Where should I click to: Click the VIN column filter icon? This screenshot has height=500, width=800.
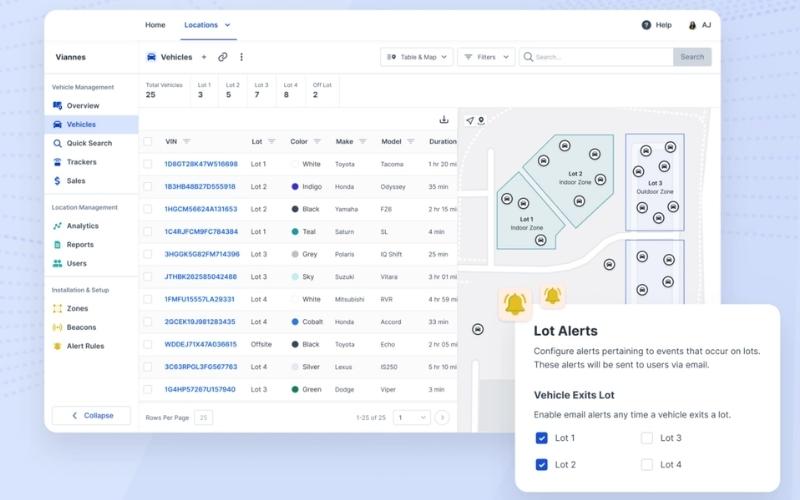[x=187, y=141]
